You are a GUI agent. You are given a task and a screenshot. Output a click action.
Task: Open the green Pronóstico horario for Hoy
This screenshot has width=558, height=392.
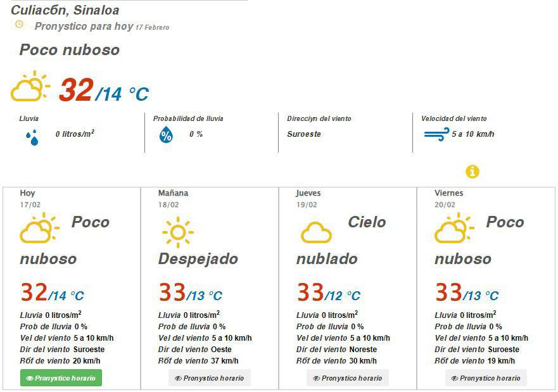coord(60,377)
